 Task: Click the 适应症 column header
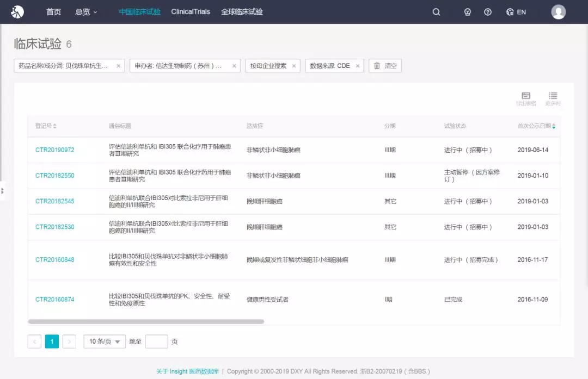coord(255,126)
